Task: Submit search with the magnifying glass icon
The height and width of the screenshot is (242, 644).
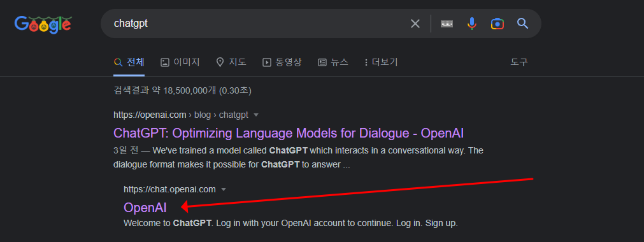Action: [x=522, y=24]
